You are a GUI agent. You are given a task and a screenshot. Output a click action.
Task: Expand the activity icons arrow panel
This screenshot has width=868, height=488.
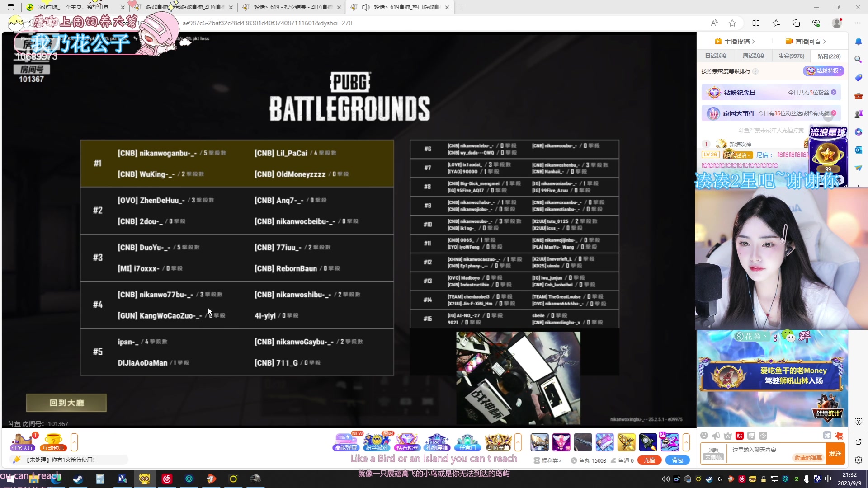click(x=518, y=442)
